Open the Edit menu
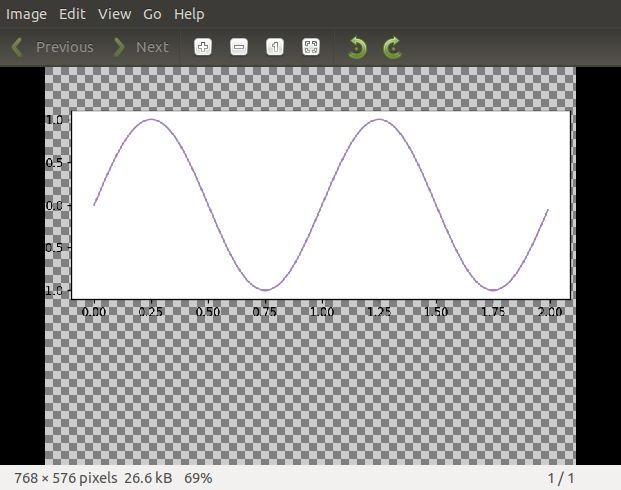 72,14
